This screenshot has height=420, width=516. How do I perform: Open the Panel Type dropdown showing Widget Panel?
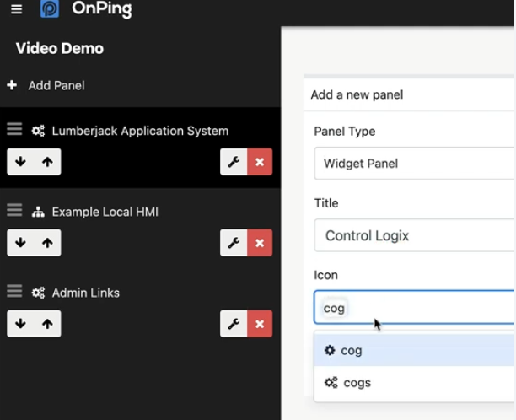point(414,164)
